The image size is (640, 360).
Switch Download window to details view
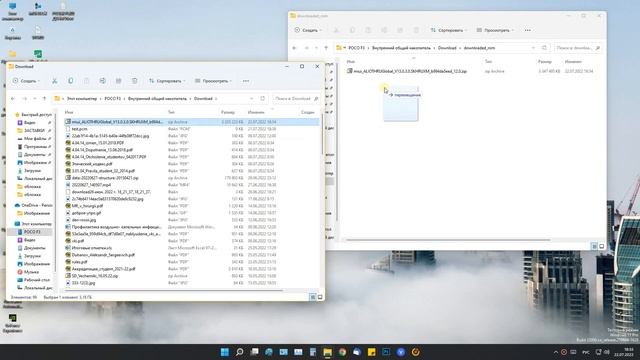[313, 297]
